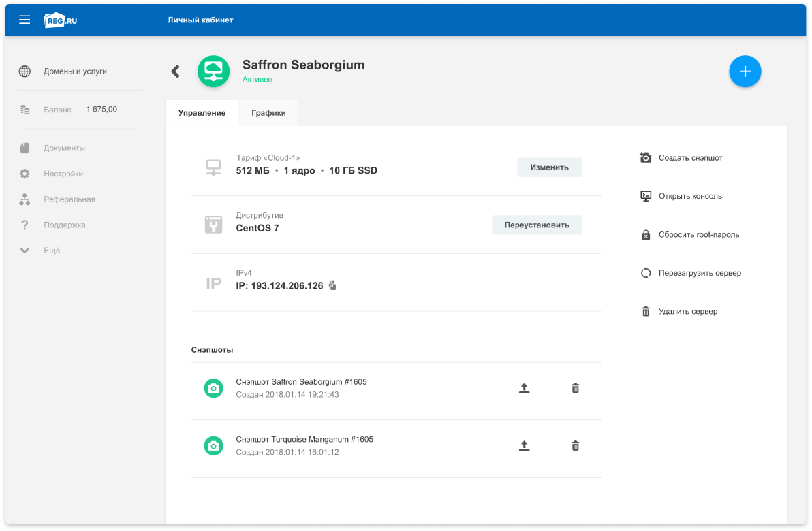Copy the IPv4 address icon

tap(332, 286)
